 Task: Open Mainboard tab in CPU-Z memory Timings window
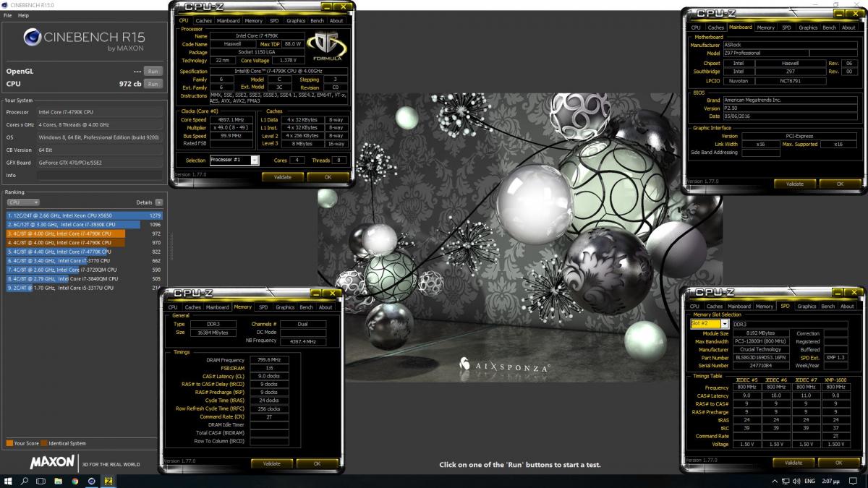[217, 307]
